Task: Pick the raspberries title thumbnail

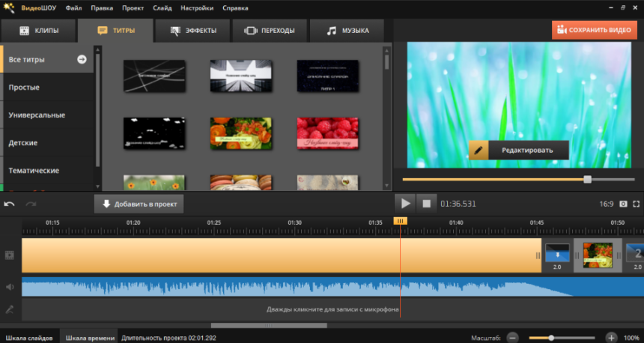Action: click(327, 133)
